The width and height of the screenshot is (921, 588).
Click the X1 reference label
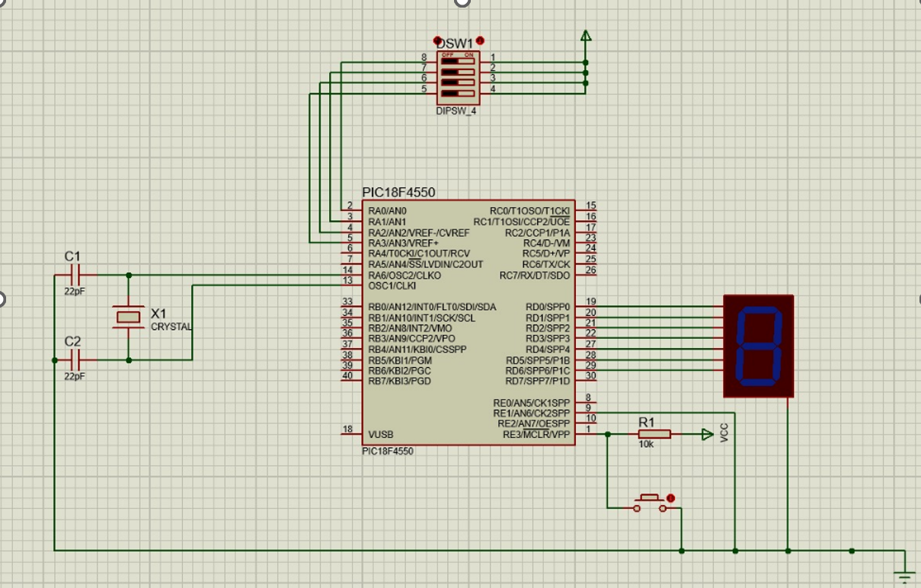click(158, 314)
